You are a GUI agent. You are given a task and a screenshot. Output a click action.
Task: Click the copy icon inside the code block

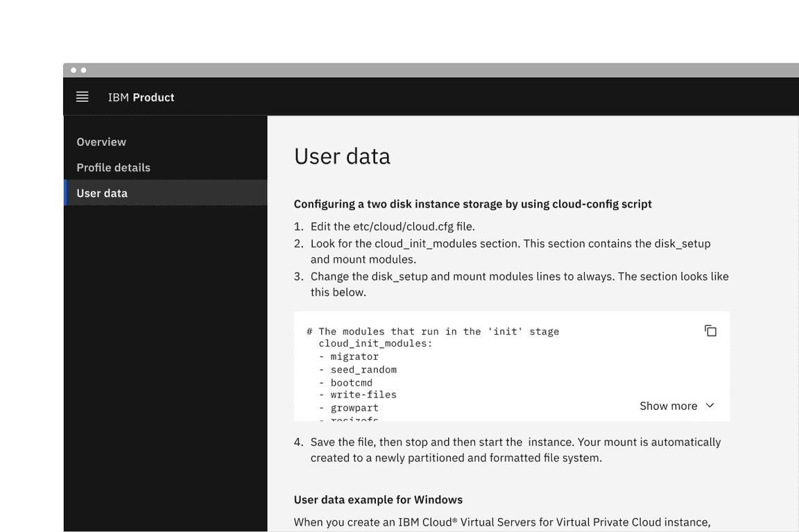(x=710, y=331)
